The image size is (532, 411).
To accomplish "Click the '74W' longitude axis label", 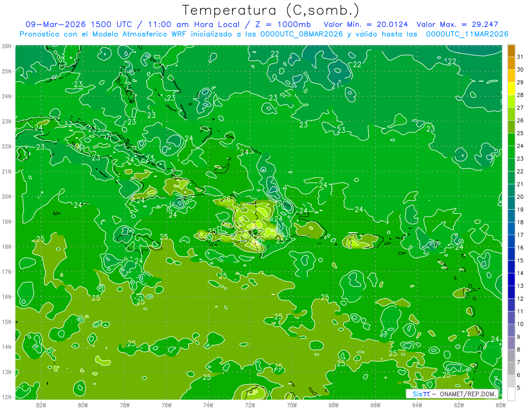I will [x=208, y=404].
